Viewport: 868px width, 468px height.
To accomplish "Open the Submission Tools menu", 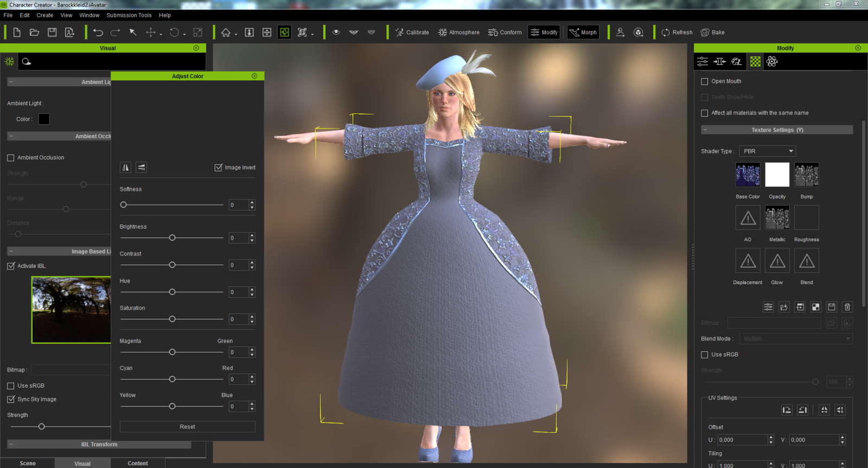I will 129,15.
